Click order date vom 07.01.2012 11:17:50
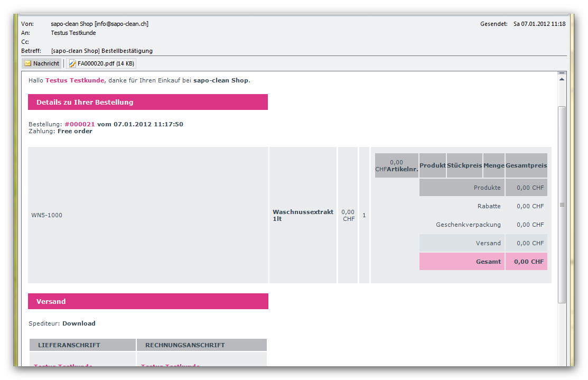This screenshot has width=588, height=380. tap(140, 124)
